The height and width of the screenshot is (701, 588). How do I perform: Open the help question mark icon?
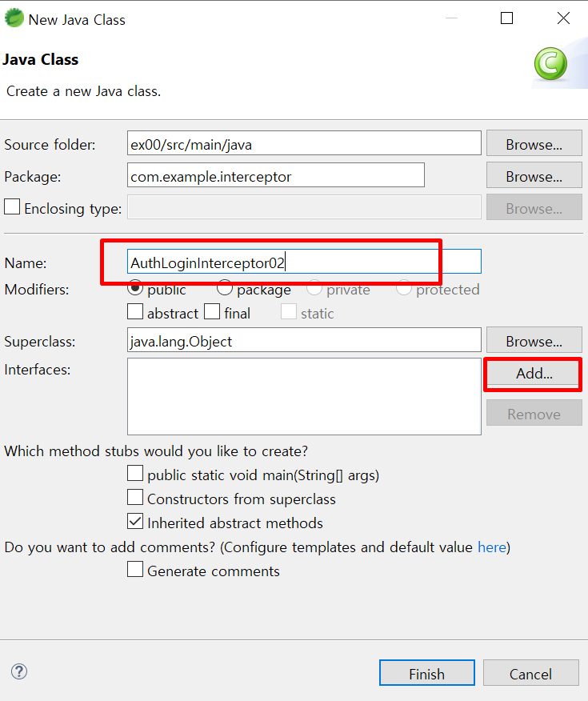[x=19, y=671]
